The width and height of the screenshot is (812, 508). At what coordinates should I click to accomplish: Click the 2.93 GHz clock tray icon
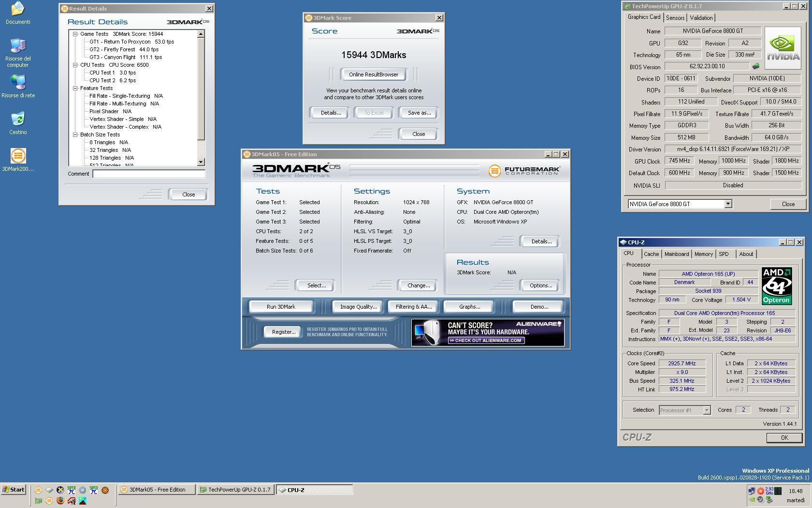769,491
